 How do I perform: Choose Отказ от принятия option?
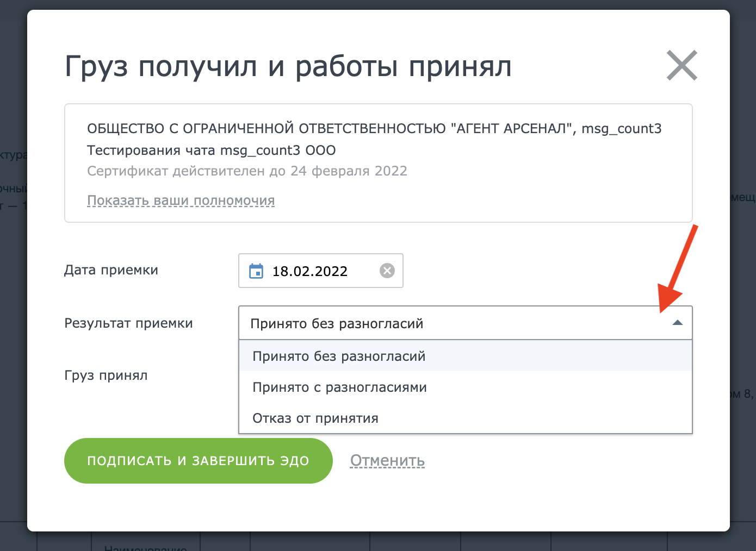point(466,418)
